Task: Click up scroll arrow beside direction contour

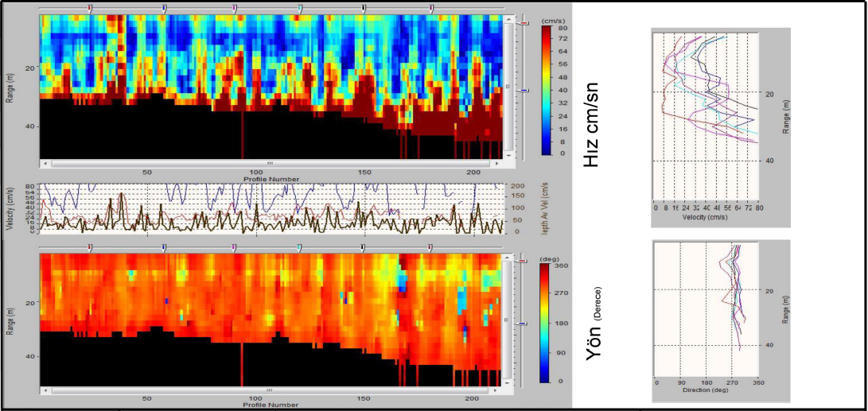Action: pyautogui.click(x=507, y=258)
